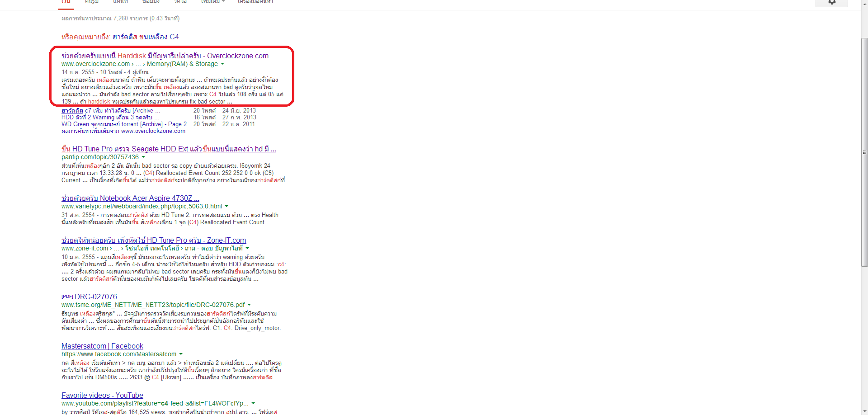Open dropdown arrow beside overclockzone.com Memory(RAM) & Storage
868x415 pixels.
pos(222,64)
